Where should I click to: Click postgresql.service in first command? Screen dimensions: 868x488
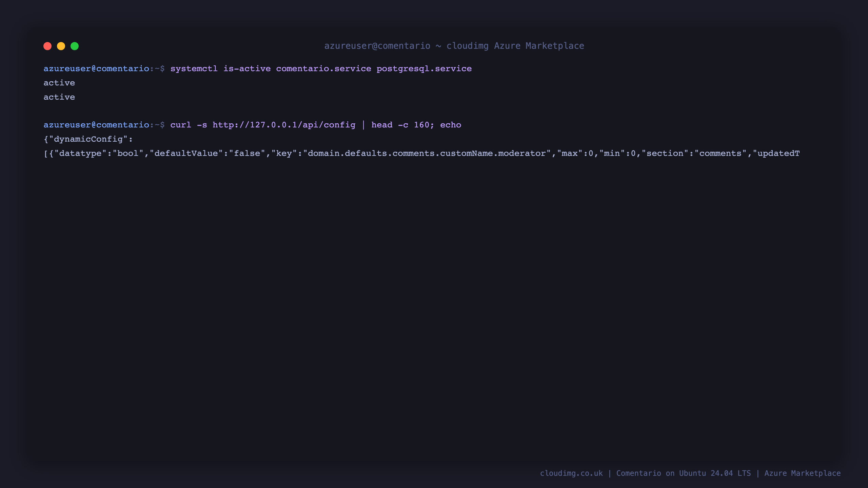424,69
